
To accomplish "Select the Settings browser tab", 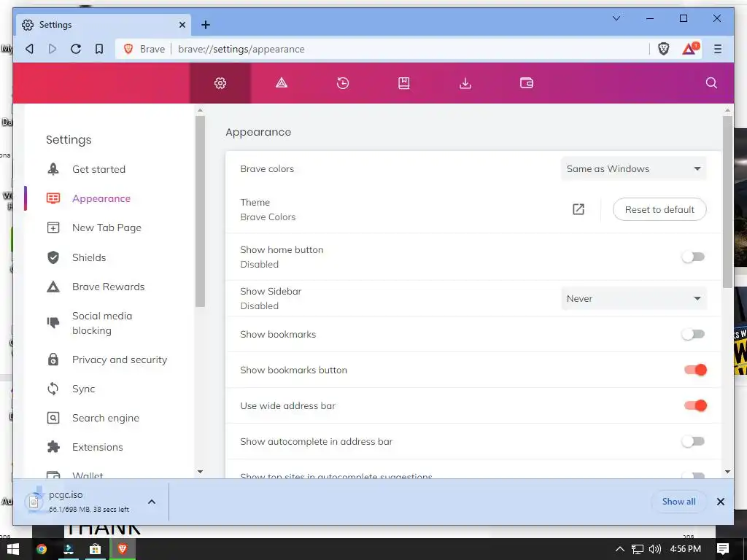I will [104, 25].
